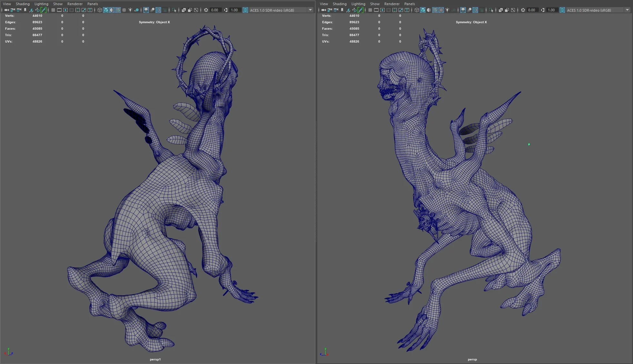This screenshot has height=364, width=633.
Task: Enable use all lights in left panel
Action: (130, 10)
